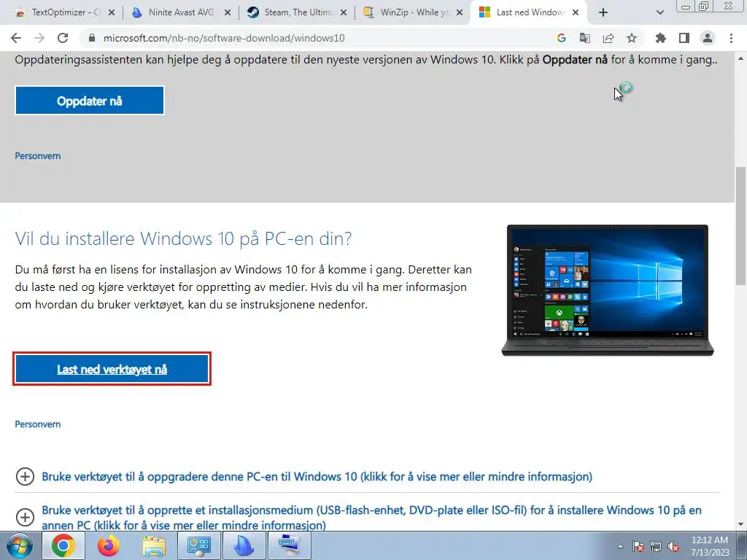The height and width of the screenshot is (560, 747).
Task: Open the tab search dropdown
Action: pyautogui.click(x=659, y=12)
